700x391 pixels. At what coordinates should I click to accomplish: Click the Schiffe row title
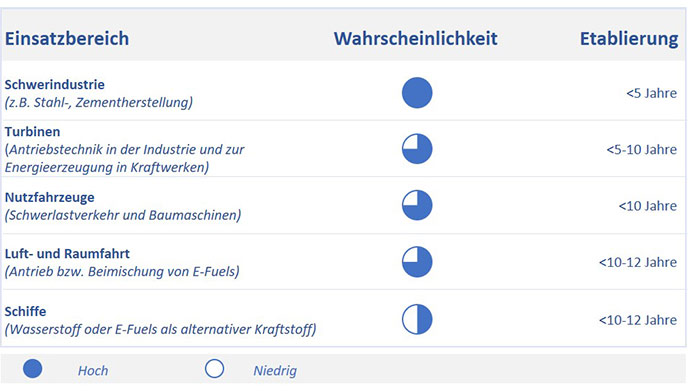click(x=25, y=311)
